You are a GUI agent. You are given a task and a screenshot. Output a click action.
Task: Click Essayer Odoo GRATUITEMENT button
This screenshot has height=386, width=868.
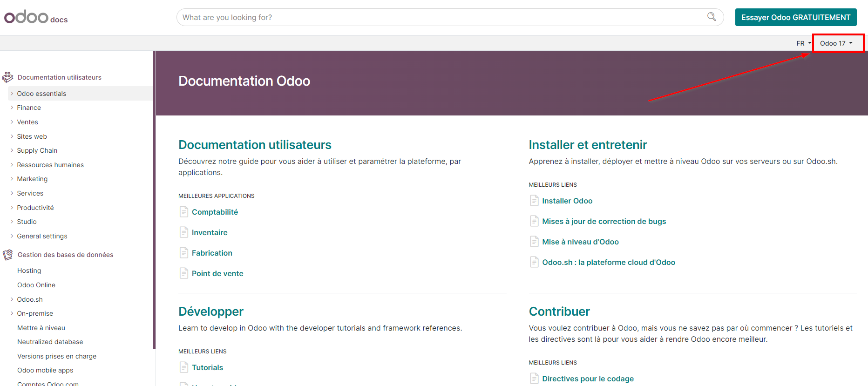click(796, 17)
